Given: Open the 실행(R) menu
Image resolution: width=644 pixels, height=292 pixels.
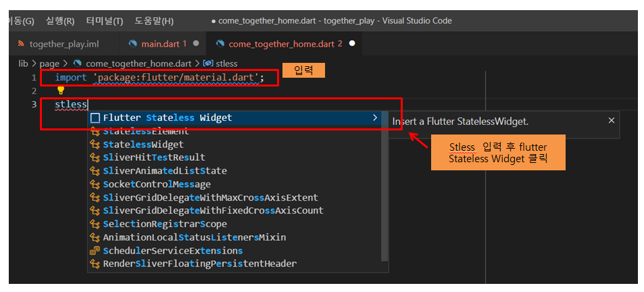Looking at the screenshot, I should tap(60, 21).
